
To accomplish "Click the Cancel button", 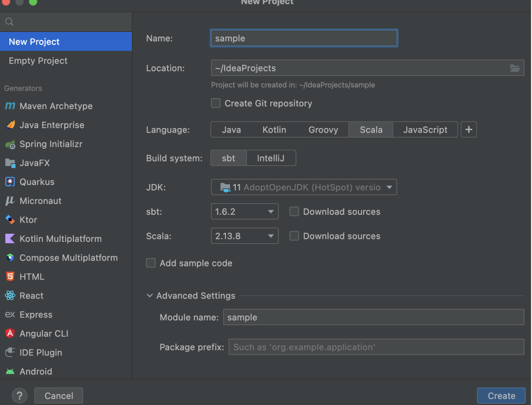I will point(59,396).
